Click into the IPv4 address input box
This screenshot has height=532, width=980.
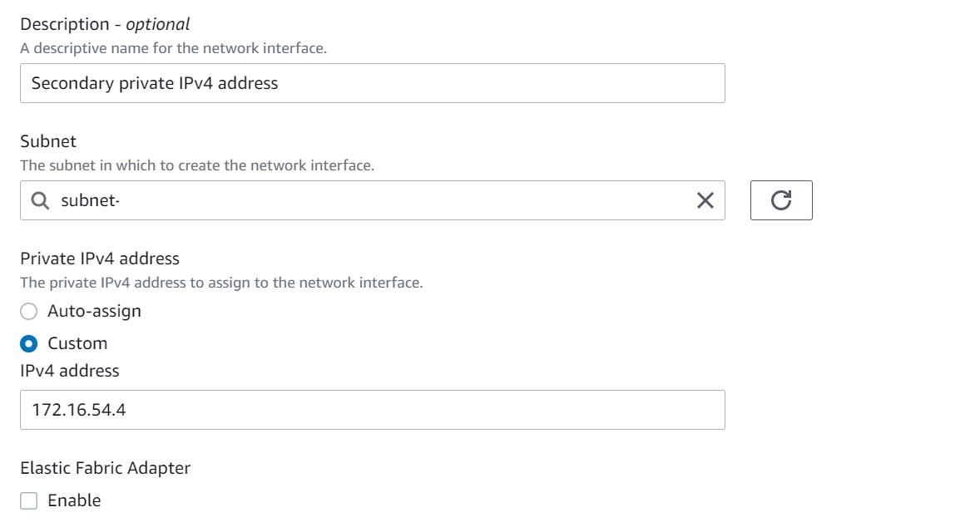[x=372, y=410]
